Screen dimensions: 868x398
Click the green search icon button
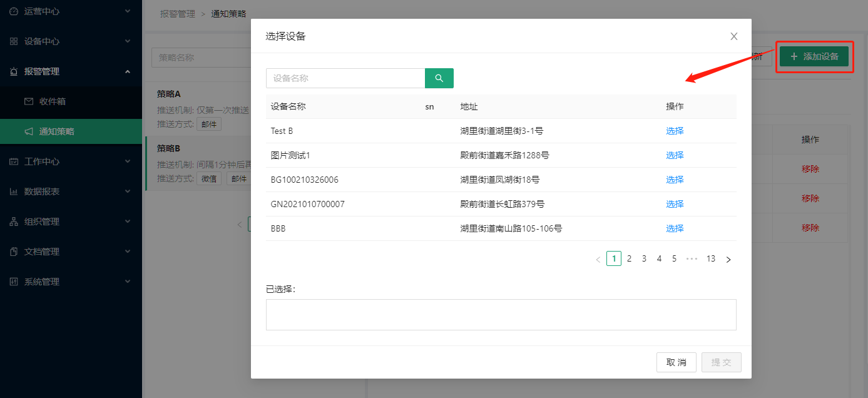[x=439, y=78]
